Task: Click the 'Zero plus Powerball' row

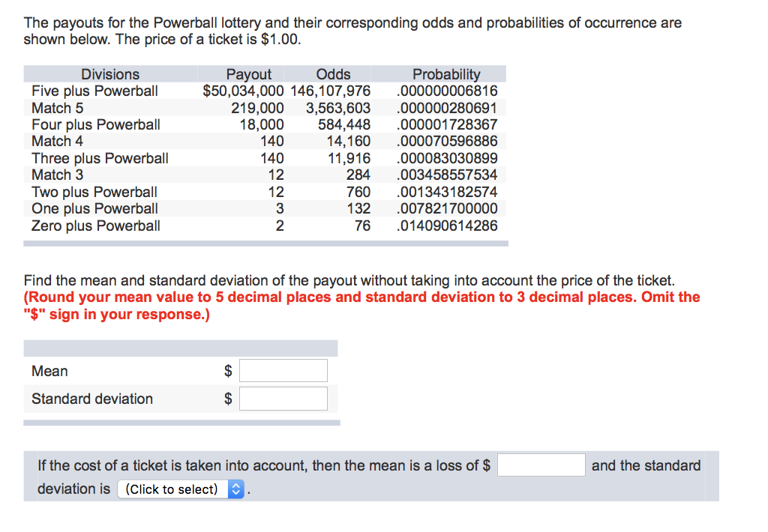Action: pos(95,226)
